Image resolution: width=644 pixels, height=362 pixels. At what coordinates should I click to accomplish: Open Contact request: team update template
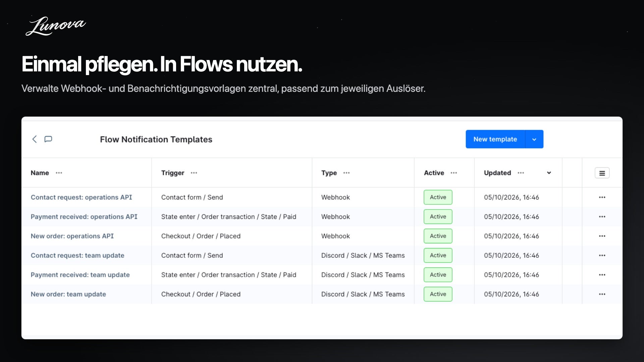coord(77,255)
